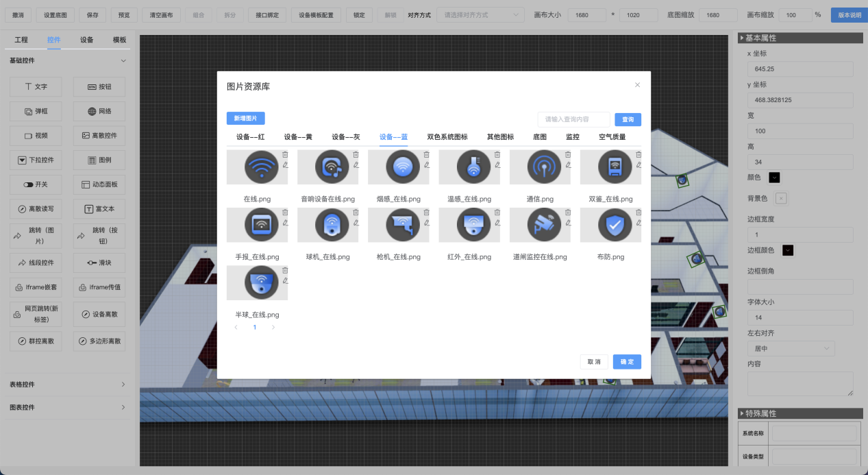Switch to the 设备——红 tab
868x475 pixels.
point(250,137)
